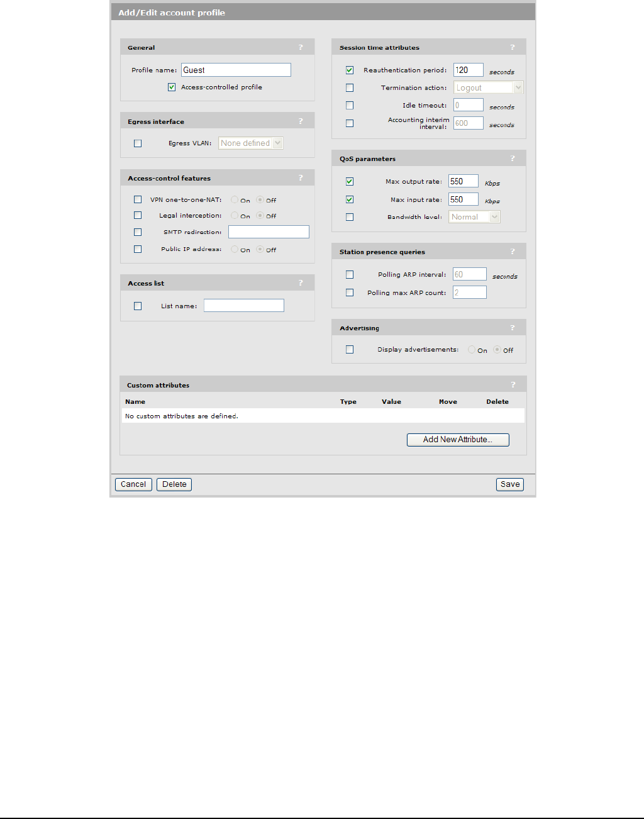Uncheck Max input rate checkbox

coord(350,199)
